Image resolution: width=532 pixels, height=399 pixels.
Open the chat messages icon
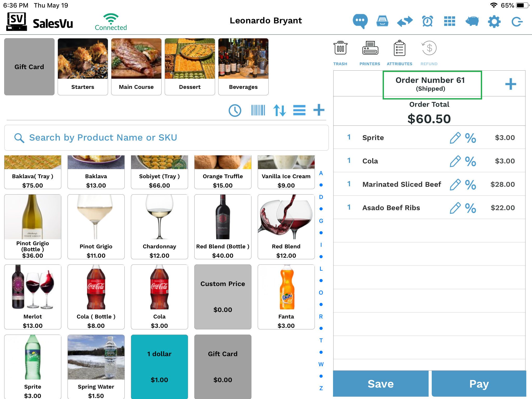360,21
